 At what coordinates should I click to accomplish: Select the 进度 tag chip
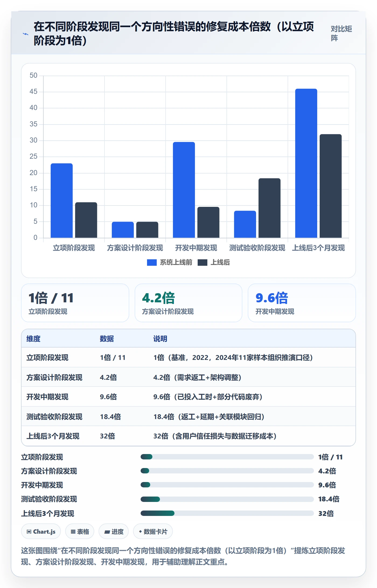click(x=114, y=532)
